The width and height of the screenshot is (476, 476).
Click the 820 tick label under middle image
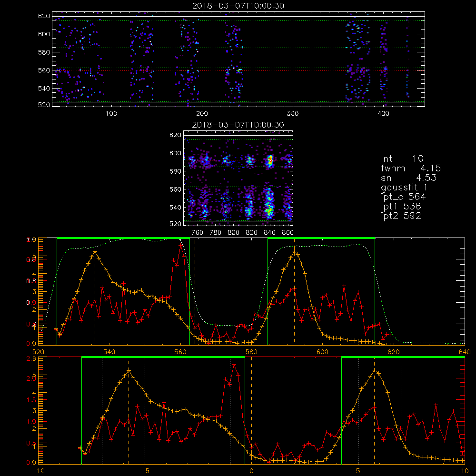click(x=252, y=233)
